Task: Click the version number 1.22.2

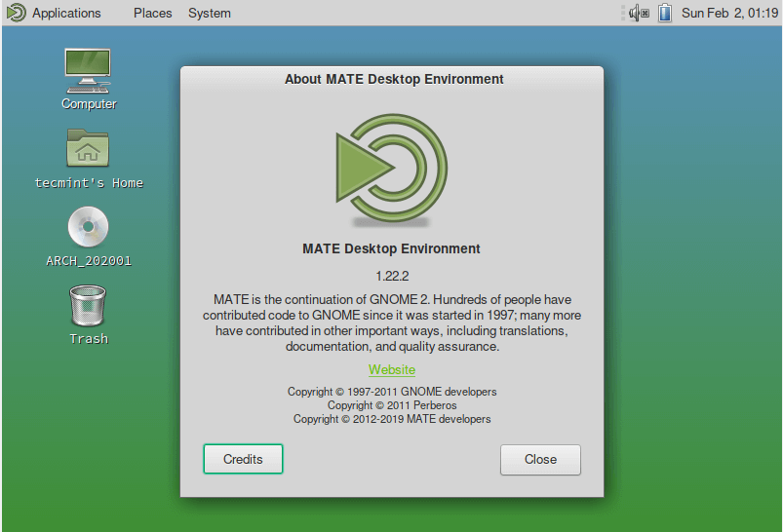Action: [x=392, y=276]
